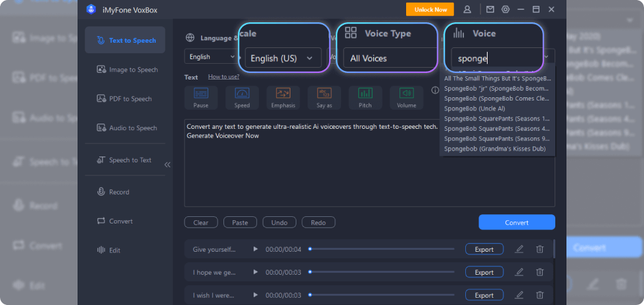644x305 pixels.
Task: Open the settings gear icon in title bar
Action: (x=505, y=9)
